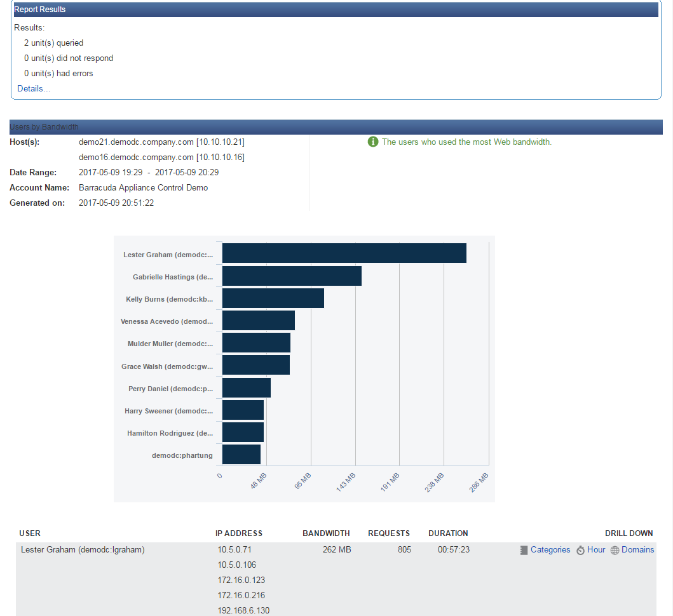673x616 pixels.
Task: Click the date range start 2017-05-09 19:29
Action: (x=111, y=173)
